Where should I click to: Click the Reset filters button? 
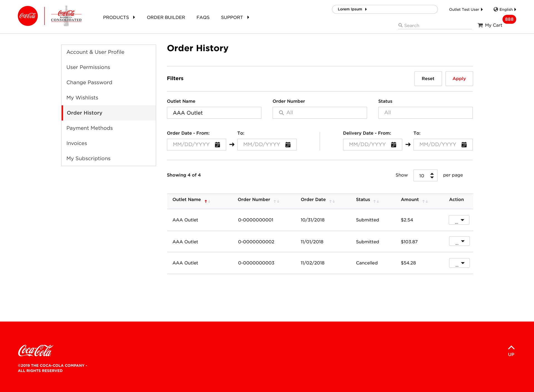(428, 79)
